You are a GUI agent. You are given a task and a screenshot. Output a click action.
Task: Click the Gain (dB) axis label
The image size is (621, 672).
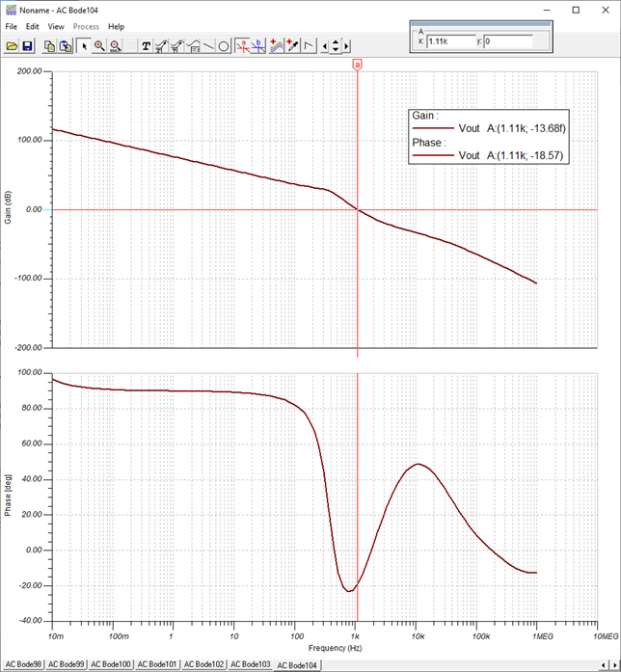(8, 207)
